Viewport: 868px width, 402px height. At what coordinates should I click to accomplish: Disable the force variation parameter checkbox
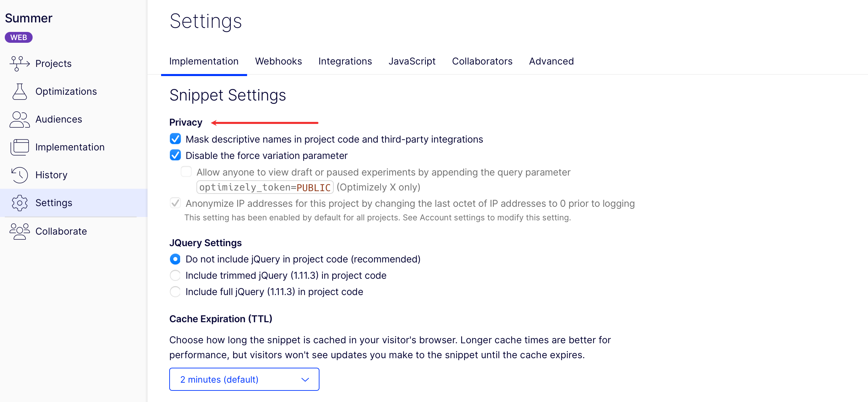pyautogui.click(x=175, y=155)
